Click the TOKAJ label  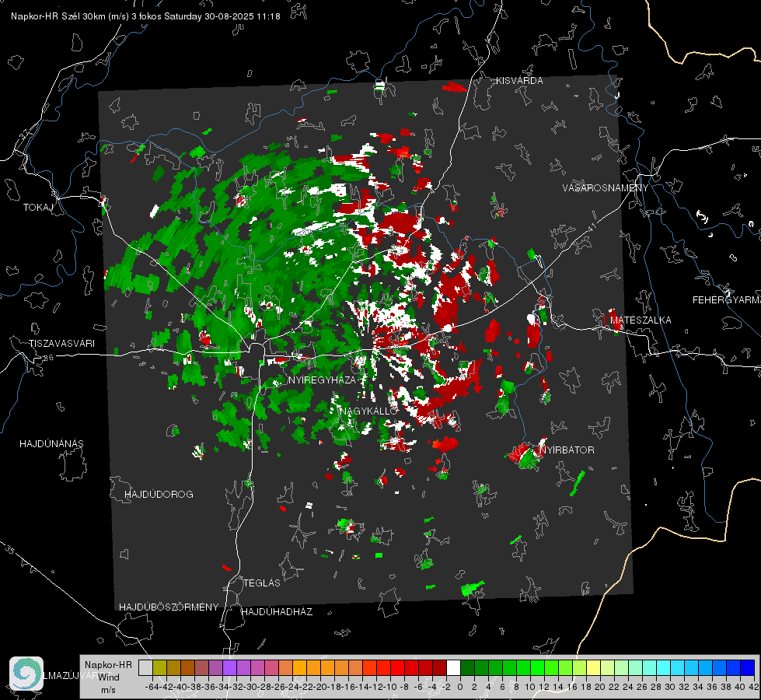pos(38,208)
